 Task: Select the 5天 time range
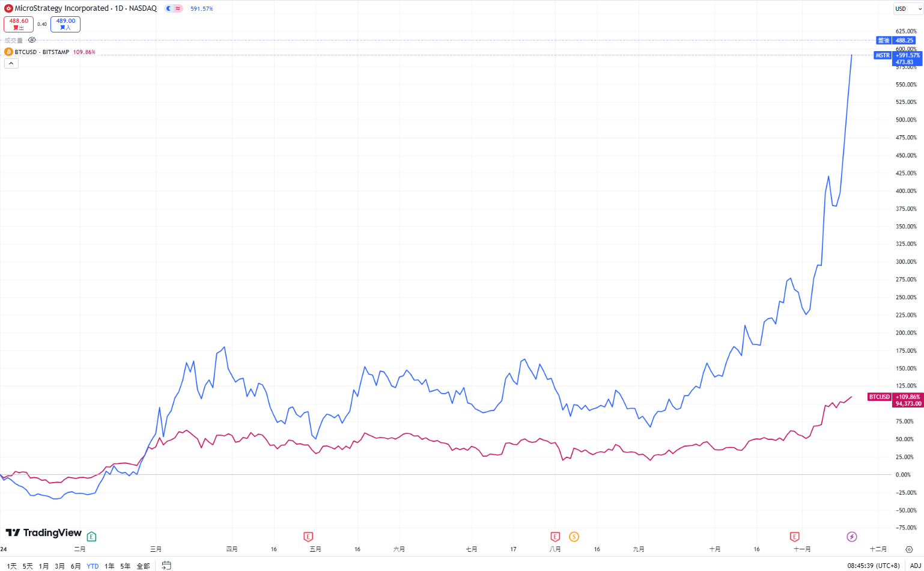[x=28, y=566]
